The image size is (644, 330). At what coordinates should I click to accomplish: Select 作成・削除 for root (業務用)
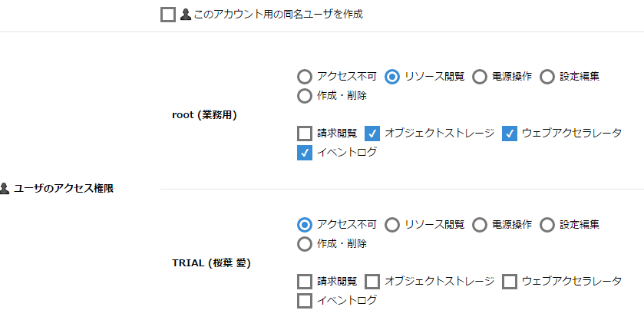coord(304,96)
